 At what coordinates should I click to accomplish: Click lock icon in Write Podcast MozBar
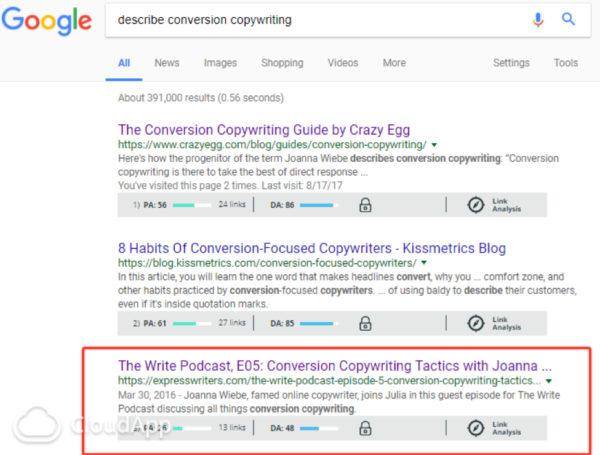click(365, 428)
